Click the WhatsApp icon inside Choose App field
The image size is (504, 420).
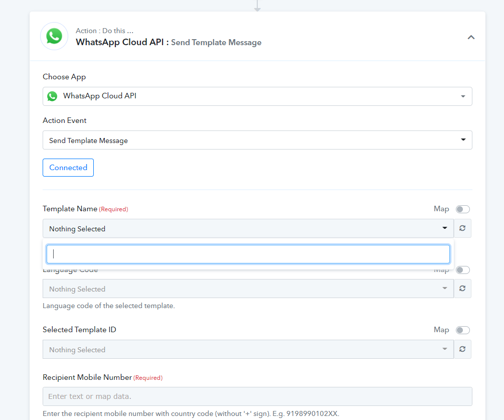[52, 96]
